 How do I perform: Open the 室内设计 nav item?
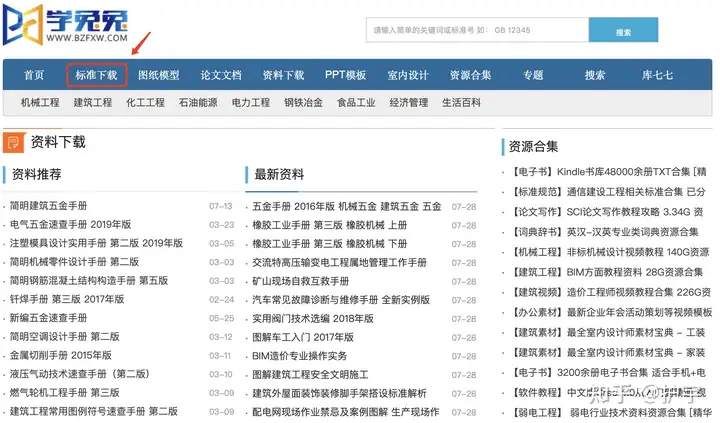tap(408, 75)
